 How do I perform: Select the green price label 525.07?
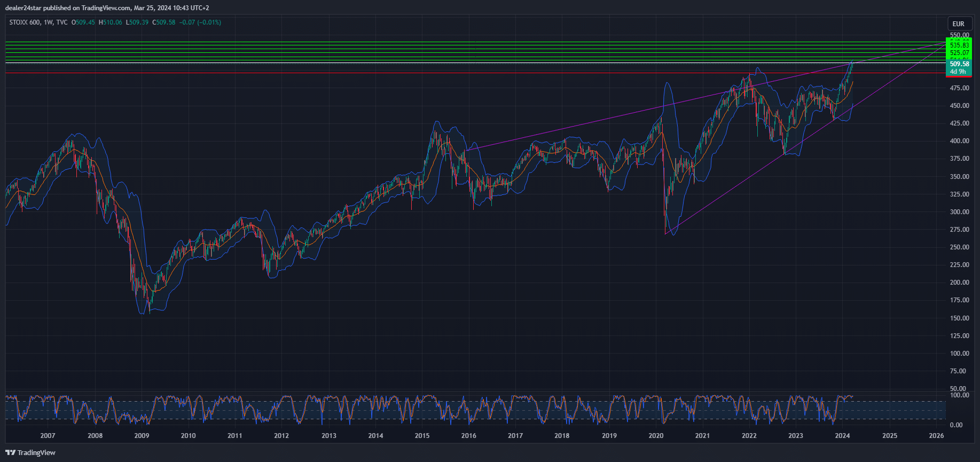[x=959, y=53]
